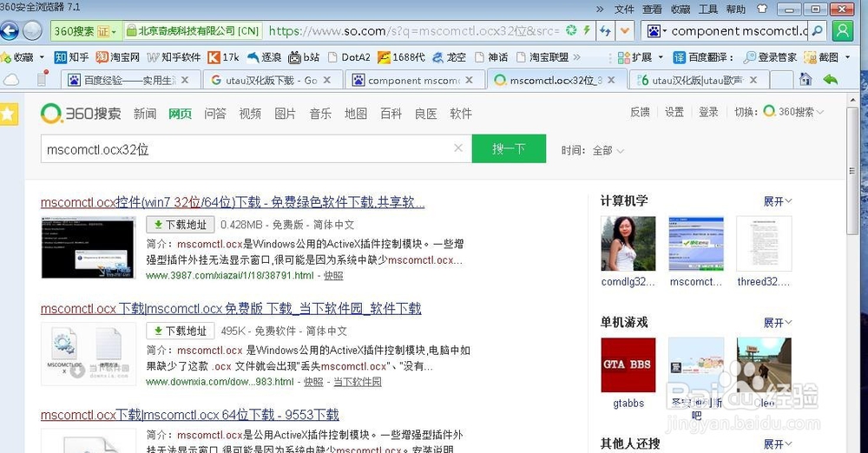This screenshot has width=868, height=453.
Task: Go back with the browser back arrow
Action: point(9,31)
